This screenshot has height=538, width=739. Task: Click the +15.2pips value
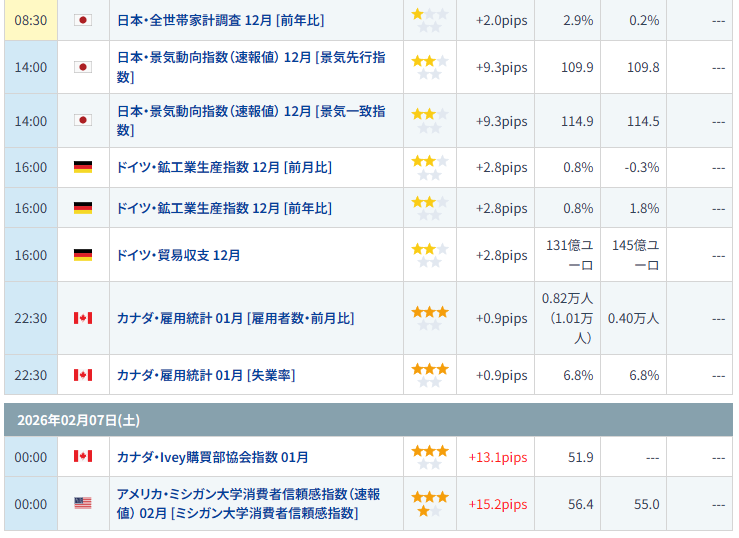498,504
